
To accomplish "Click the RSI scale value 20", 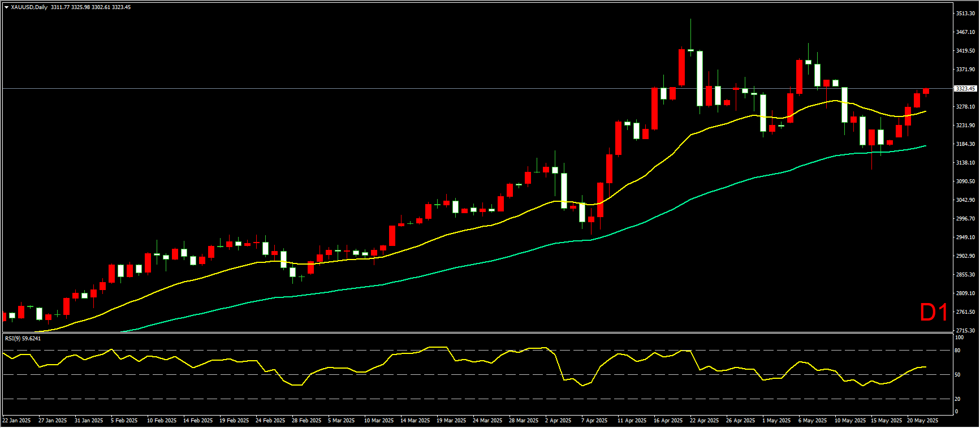I will [958, 399].
